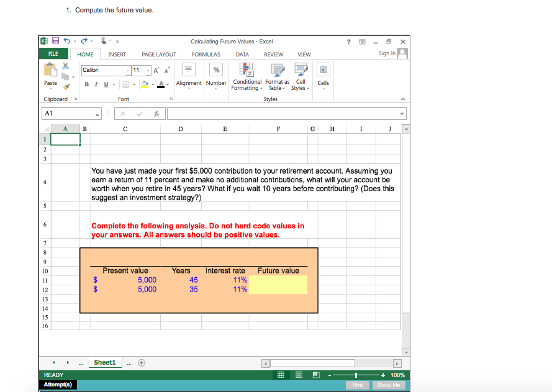Toggle Bold formatting

87,84
